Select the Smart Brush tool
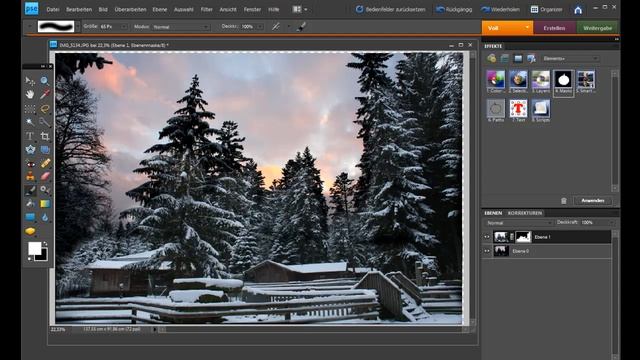This screenshot has height=360, width=640. [x=44, y=190]
